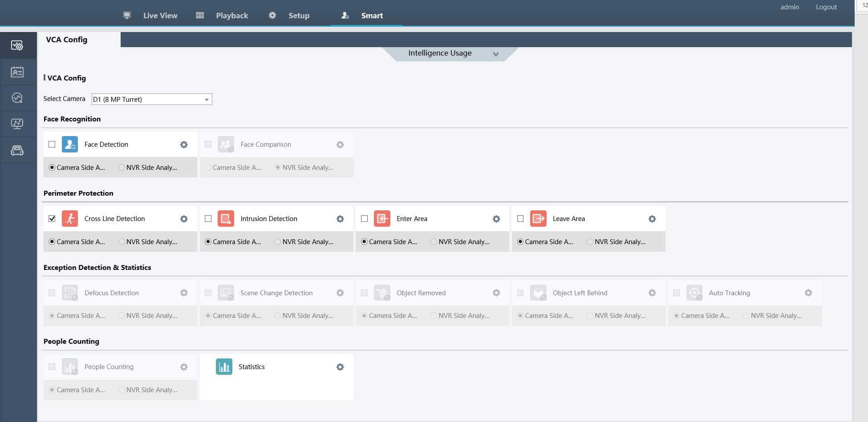
Task: Select NVR Side Analysis for Intrusion Detection
Action: (x=277, y=242)
